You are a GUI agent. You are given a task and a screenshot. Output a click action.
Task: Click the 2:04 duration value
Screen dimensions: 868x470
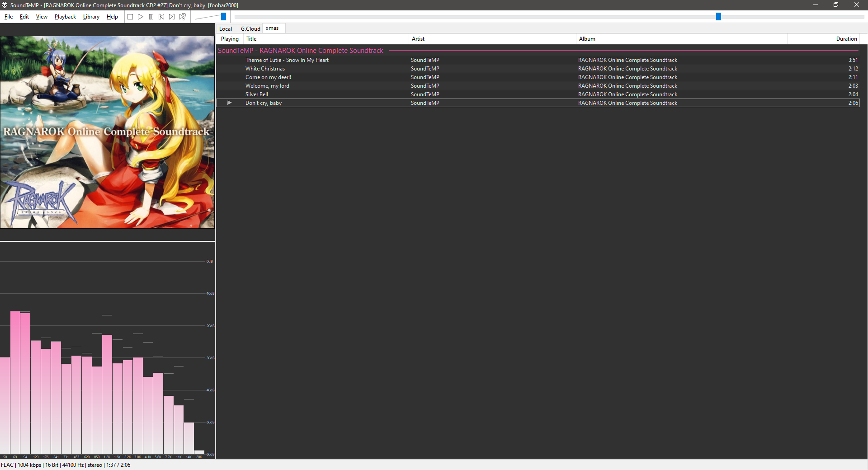pos(853,94)
